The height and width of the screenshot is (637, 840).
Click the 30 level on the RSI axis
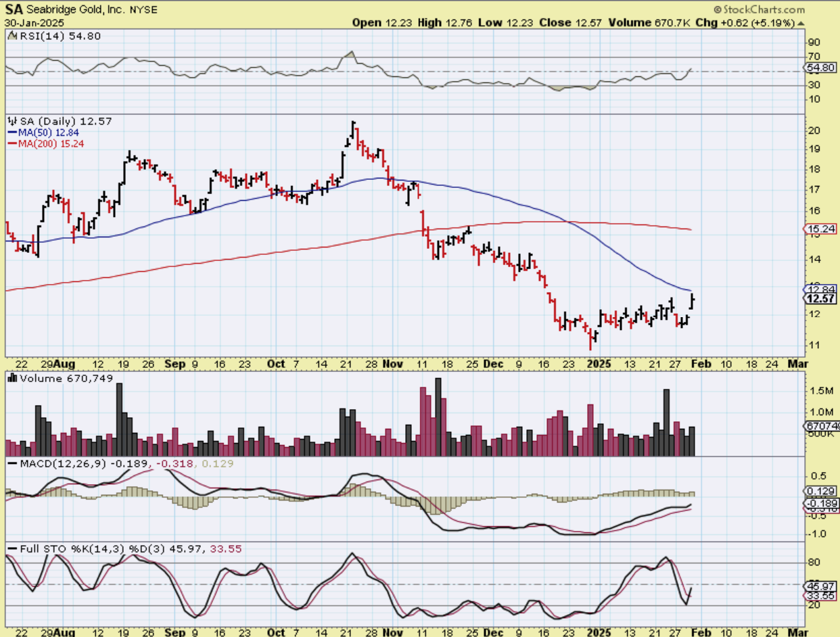point(814,85)
